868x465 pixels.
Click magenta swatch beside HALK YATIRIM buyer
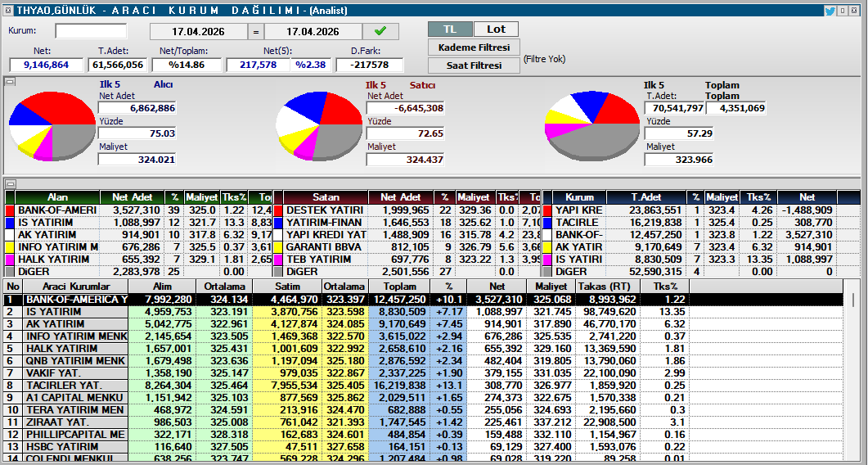(x=10, y=260)
